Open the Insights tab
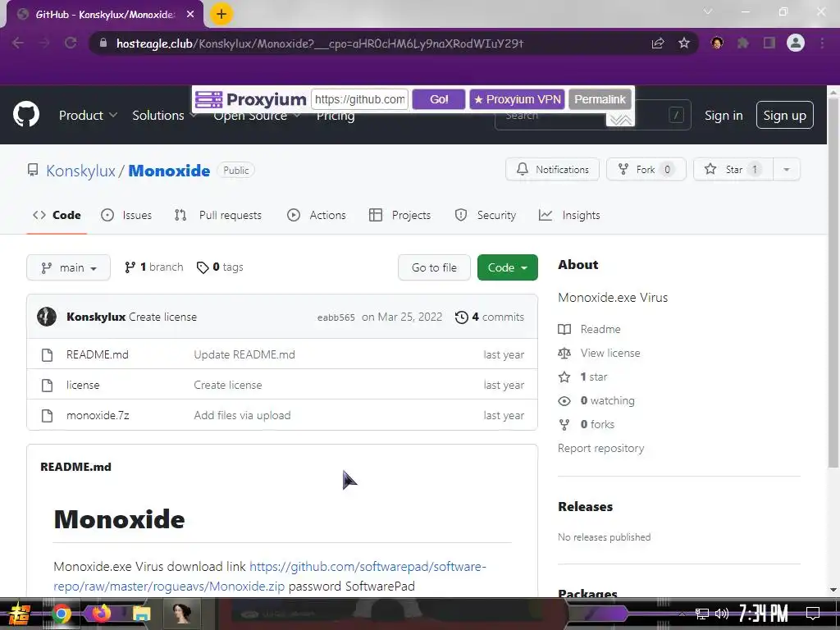840x630 pixels. 569,215
